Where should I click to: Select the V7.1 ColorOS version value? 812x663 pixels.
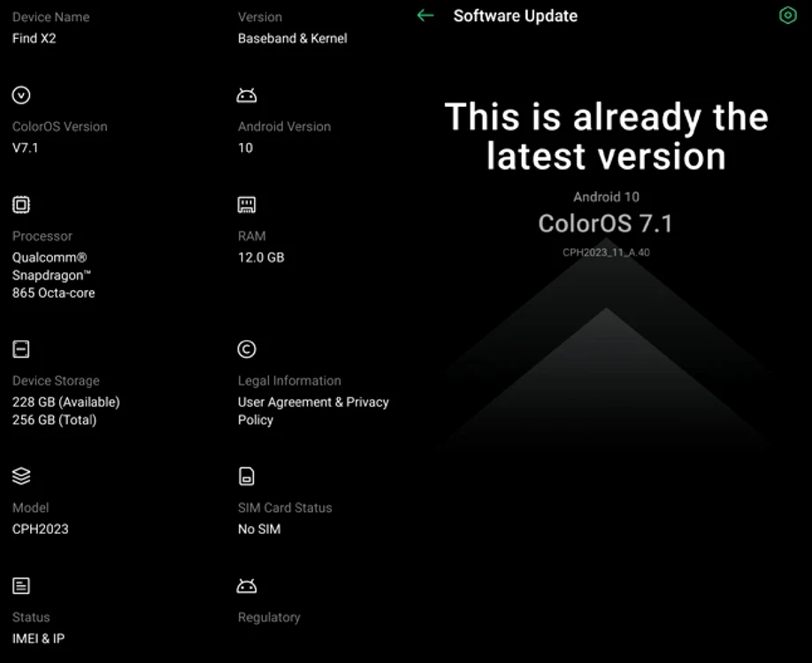(26, 148)
